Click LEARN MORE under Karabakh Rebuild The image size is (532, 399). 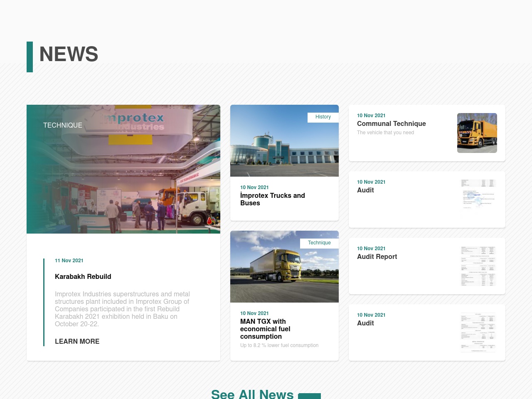pyautogui.click(x=77, y=341)
